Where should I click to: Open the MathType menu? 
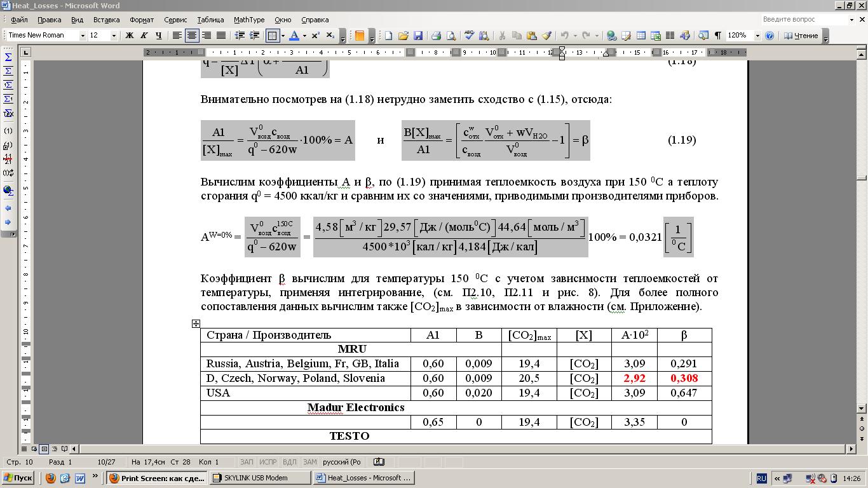[x=249, y=20]
